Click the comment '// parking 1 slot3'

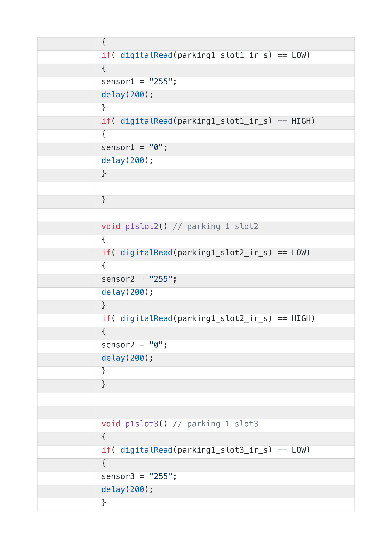pos(215,424)
